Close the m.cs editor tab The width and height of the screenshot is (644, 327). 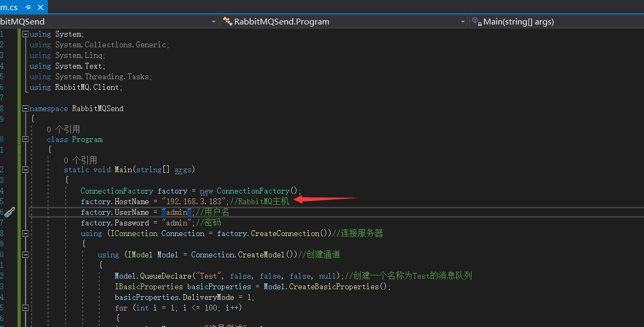click(39, 7)
